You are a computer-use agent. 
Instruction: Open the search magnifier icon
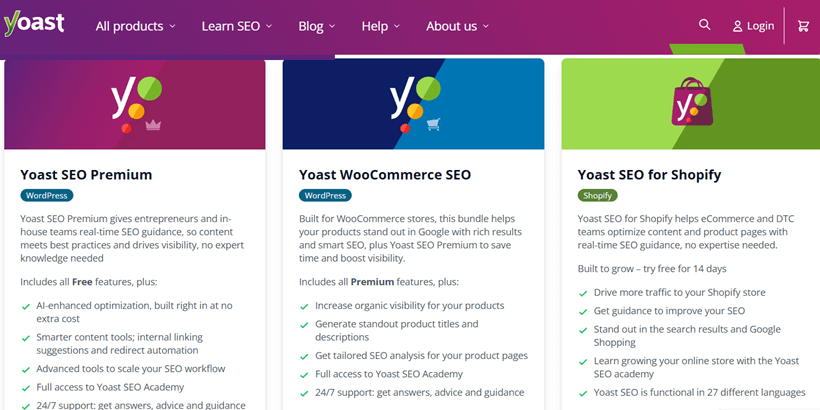coord(705,25)
